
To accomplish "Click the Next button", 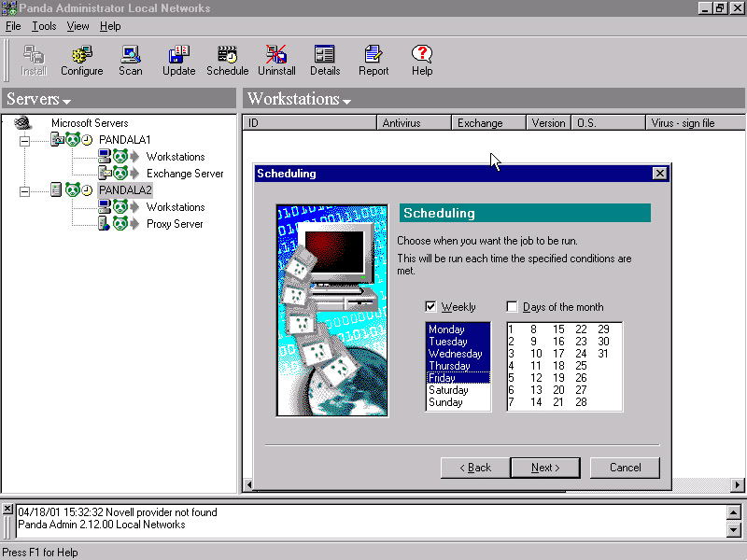I will pyautogui.click(x=545, y=468).
